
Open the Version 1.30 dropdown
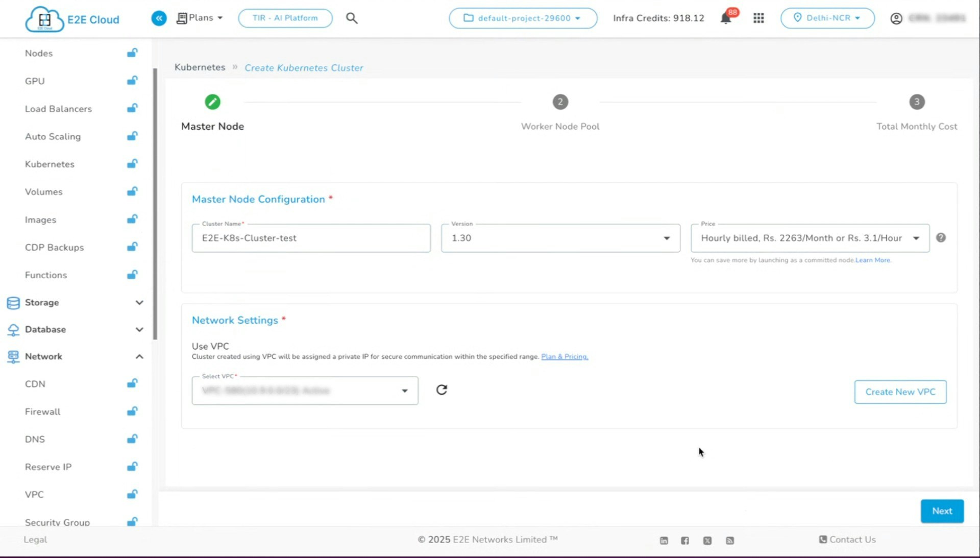[560, 238]
